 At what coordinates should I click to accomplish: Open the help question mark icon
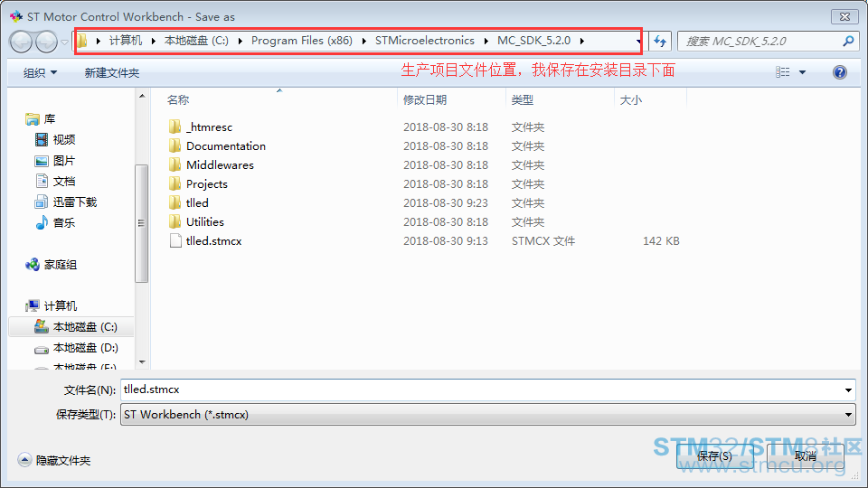[839, 72]
